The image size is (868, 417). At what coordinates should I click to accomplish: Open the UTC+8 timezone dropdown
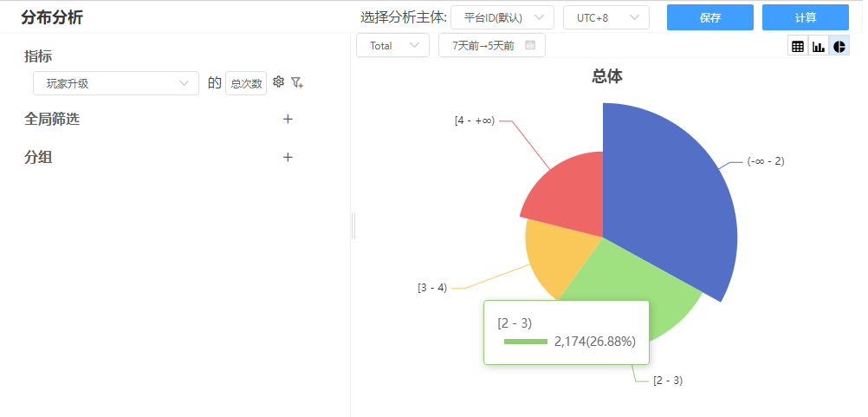606,17
